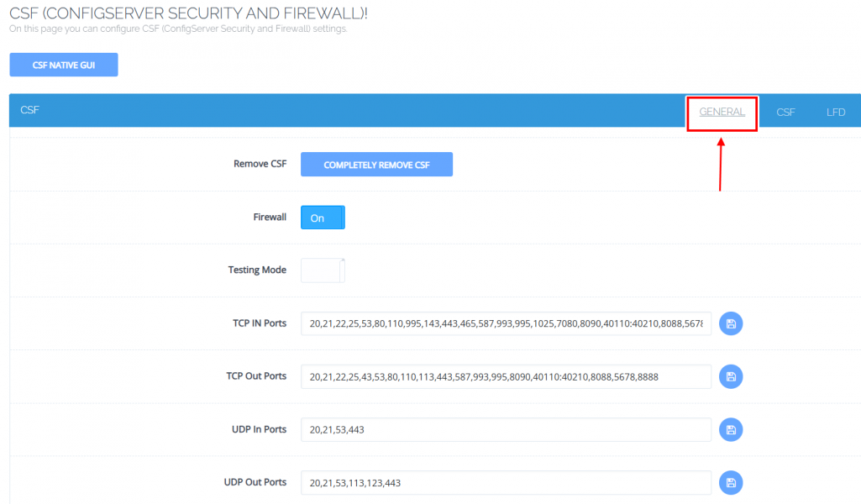The image size is (861, 504).
Task: Switch to the GENERAL tab
Action: click(x=722, y=112)
